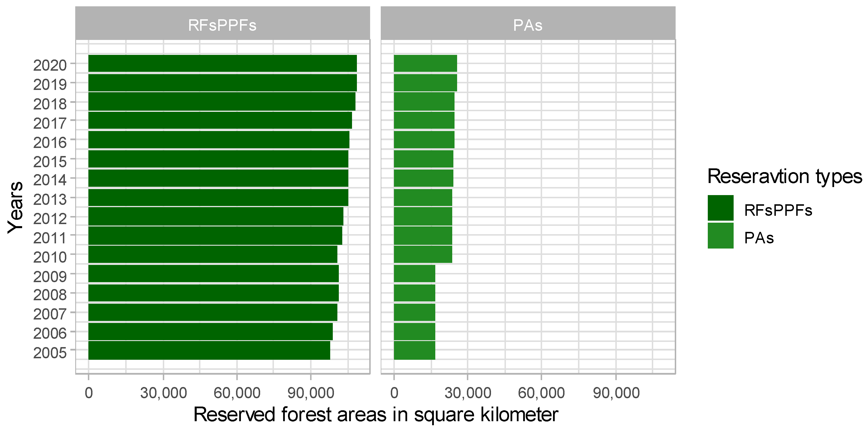Click the 2020 bar in RFsPPFs panel
The image size is (868, 435).
(223, 63)
